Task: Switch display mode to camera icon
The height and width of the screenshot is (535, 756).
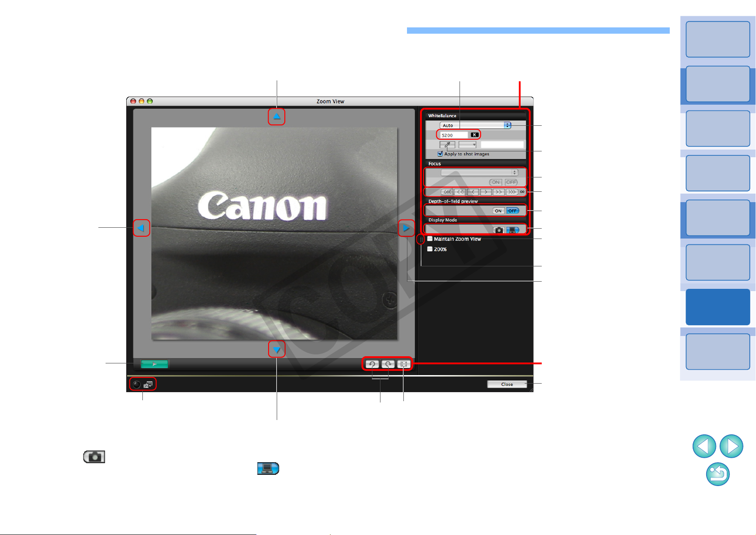Action: pyautogui.click(x=499, y=230)
